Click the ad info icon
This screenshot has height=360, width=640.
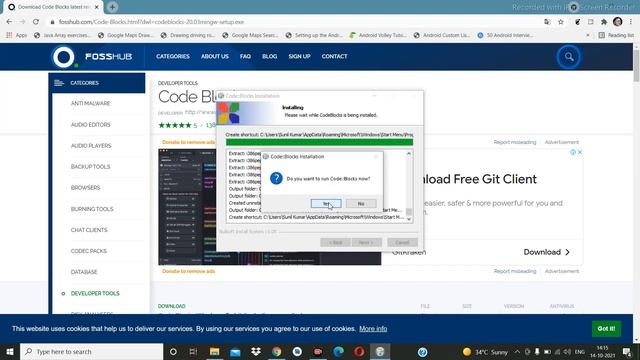tap(573, 152)
